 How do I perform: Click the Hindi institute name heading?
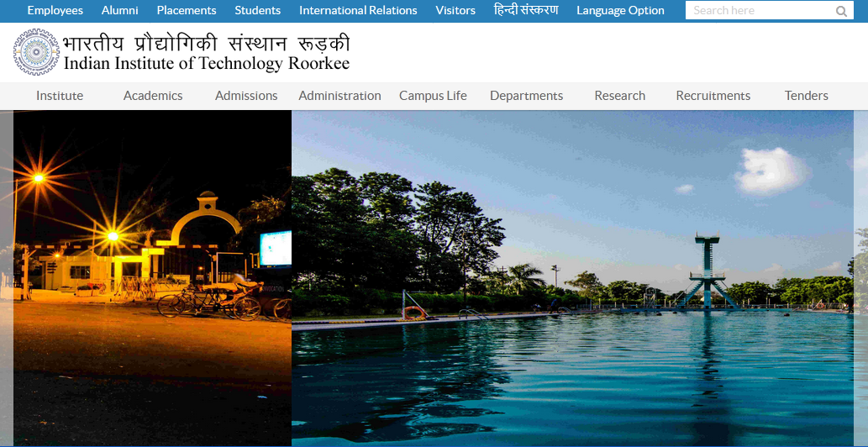point(207,43)
